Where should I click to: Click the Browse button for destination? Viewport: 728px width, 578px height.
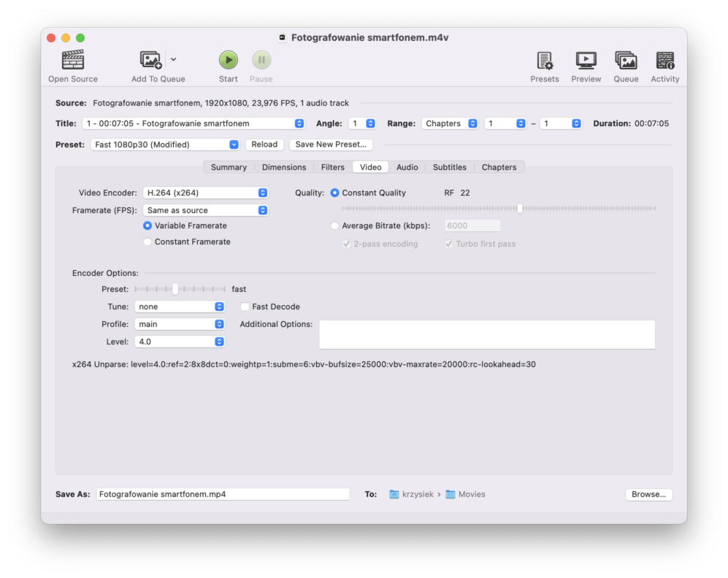648,494
